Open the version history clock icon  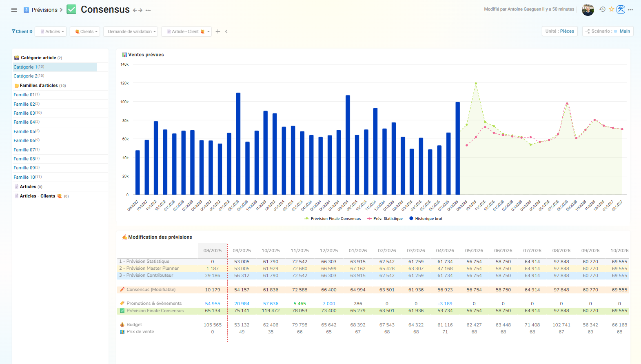point(602,9)
